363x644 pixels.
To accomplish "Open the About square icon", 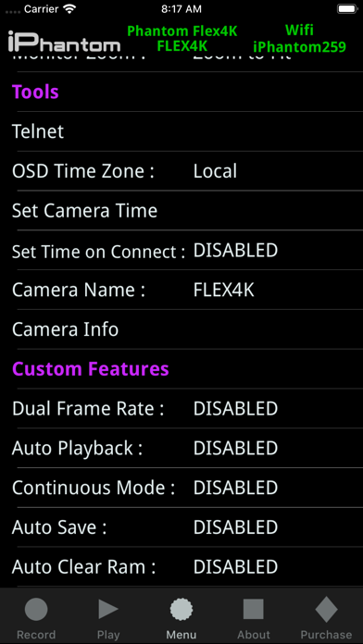I will 254,610.
